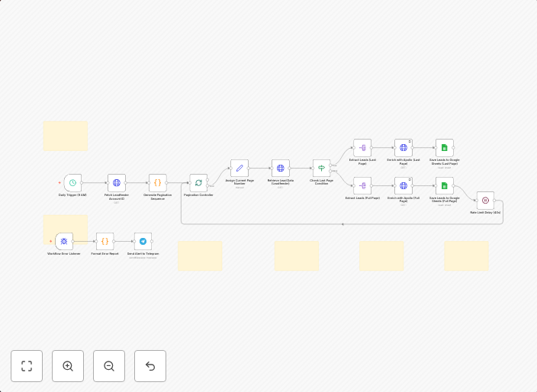Viewport: 537px width, 392px height.
Task: Open the Pagination Controller loop node
Action: click(198, 183)
